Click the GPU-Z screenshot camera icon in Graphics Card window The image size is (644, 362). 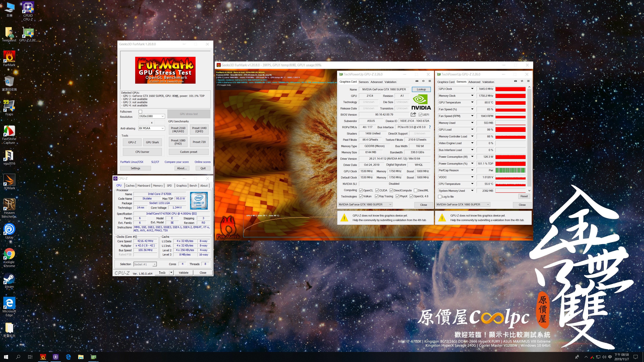pos(417,81)
